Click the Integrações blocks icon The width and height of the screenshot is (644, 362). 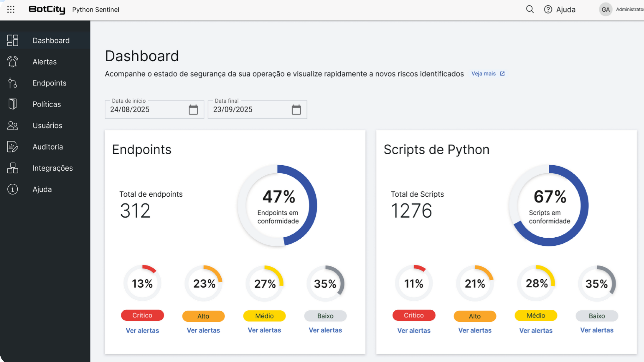[x=13, y=168]
